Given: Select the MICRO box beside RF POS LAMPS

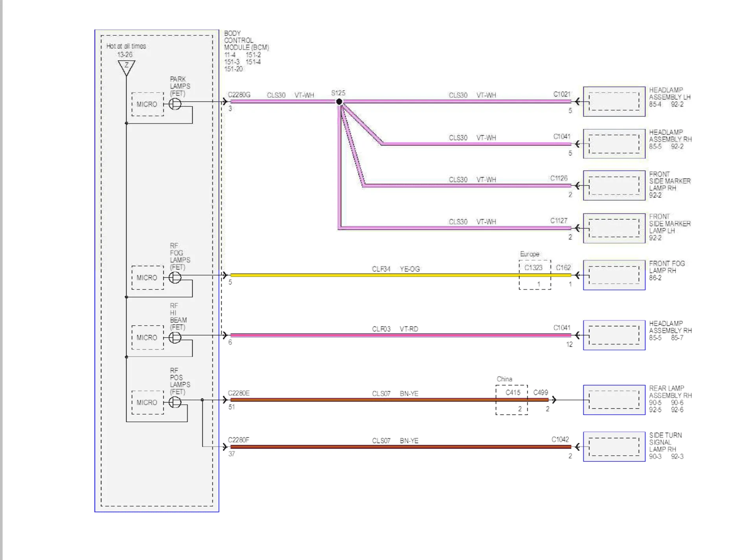Looking at the screenshot, I should coord(147,402).
